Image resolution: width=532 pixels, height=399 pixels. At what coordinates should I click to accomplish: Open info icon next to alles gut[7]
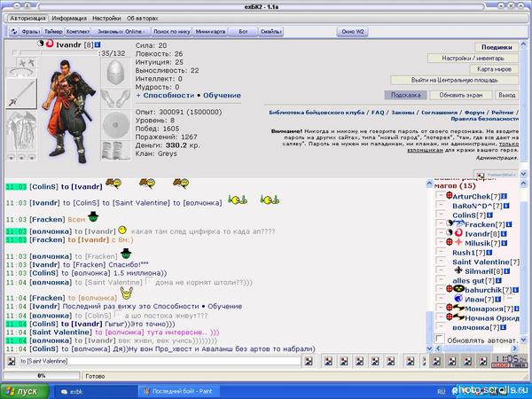click(498, 281)
